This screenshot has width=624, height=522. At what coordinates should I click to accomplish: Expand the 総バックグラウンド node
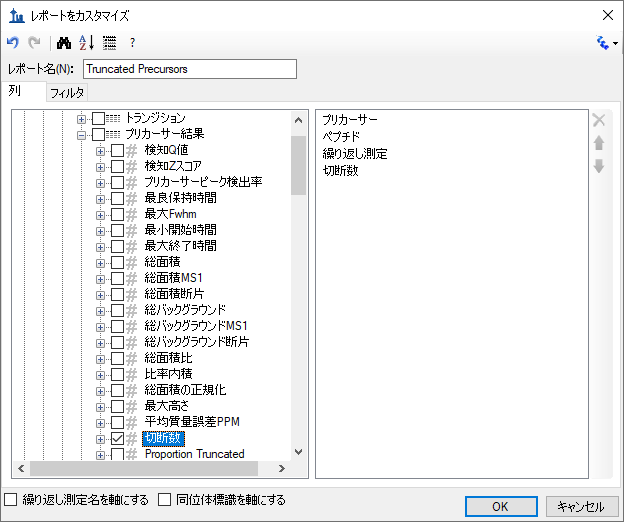[x=100, y=311]
